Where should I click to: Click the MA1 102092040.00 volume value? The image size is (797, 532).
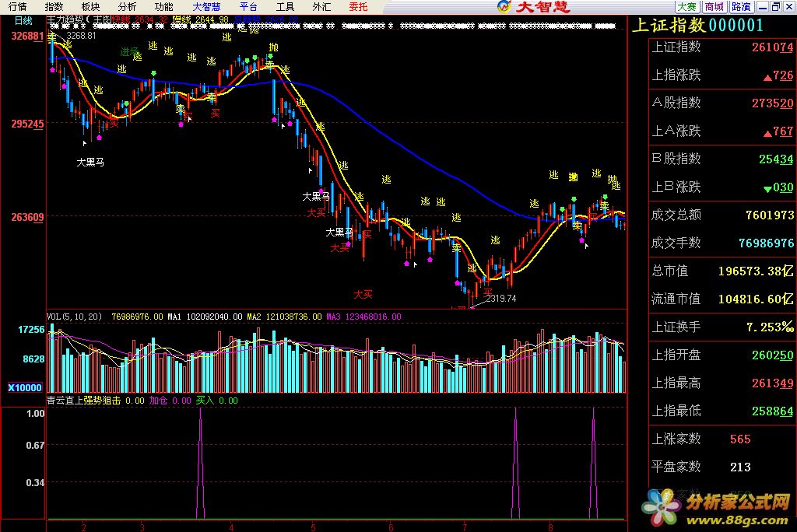point(205,317)
